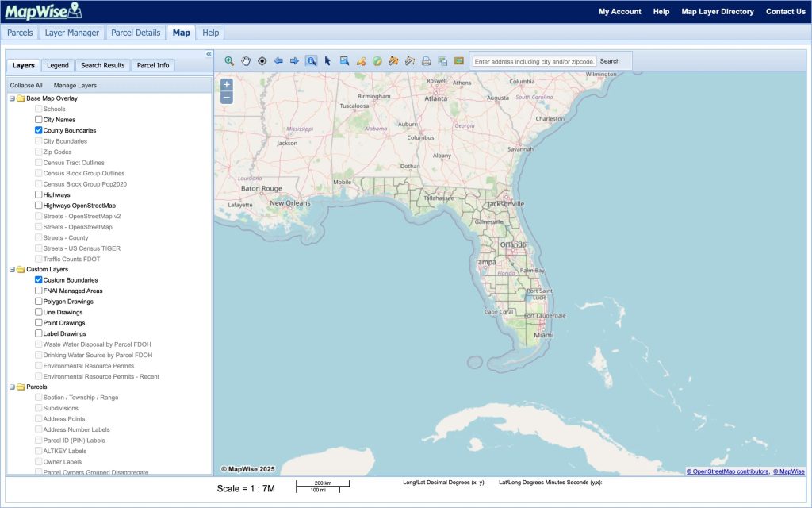Open the Layer Manager tab
The height and width of the screenshot is (508, 812).
(x=72, y=33)
